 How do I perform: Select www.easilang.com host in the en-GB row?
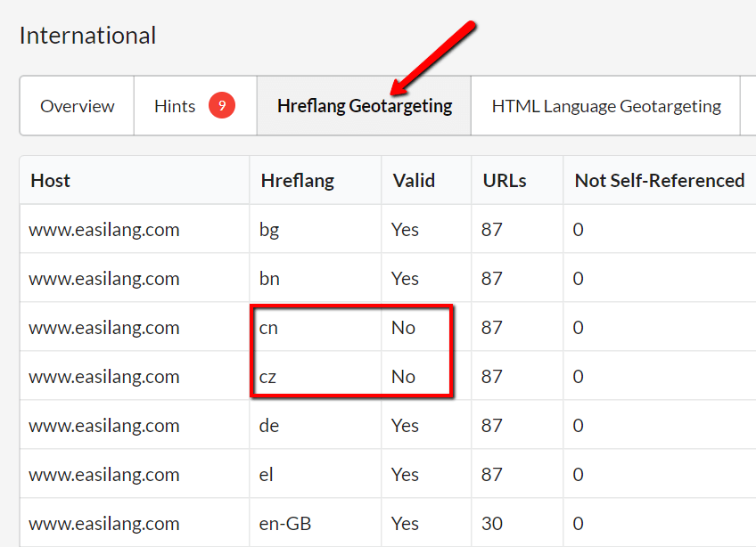(x=104, y=524)
